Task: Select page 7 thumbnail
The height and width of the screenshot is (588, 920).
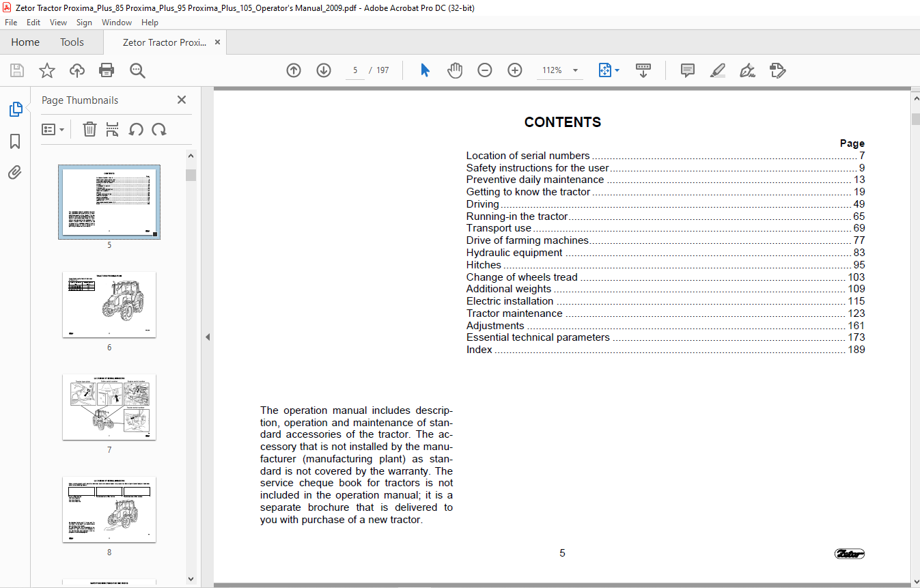Action: (109, 407)
